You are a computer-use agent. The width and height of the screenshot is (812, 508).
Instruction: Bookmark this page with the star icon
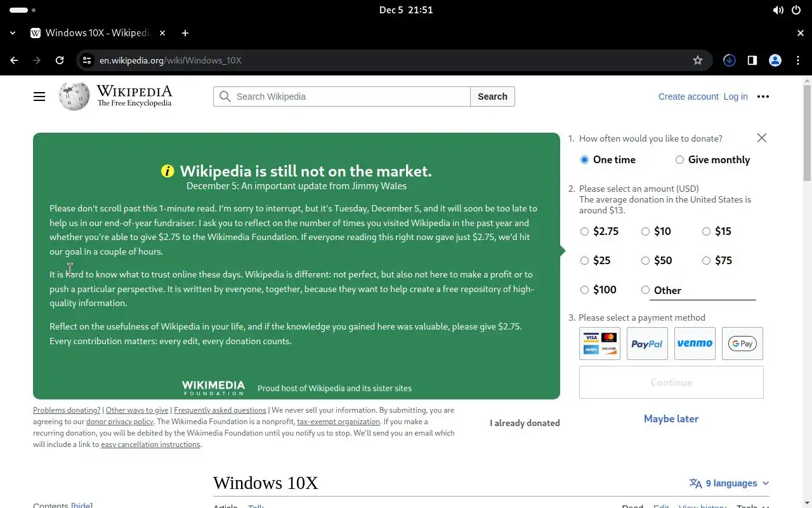[x=698, y=60]
